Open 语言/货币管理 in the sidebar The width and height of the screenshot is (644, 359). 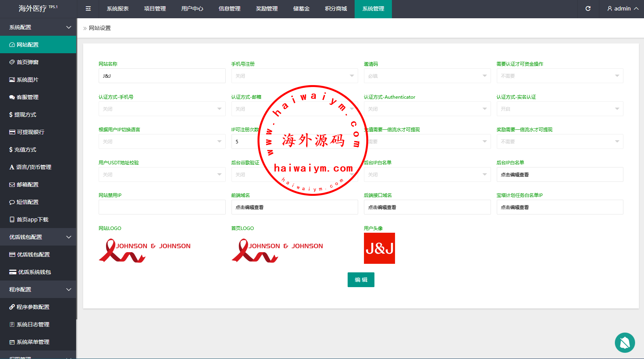tap(38, 167)
